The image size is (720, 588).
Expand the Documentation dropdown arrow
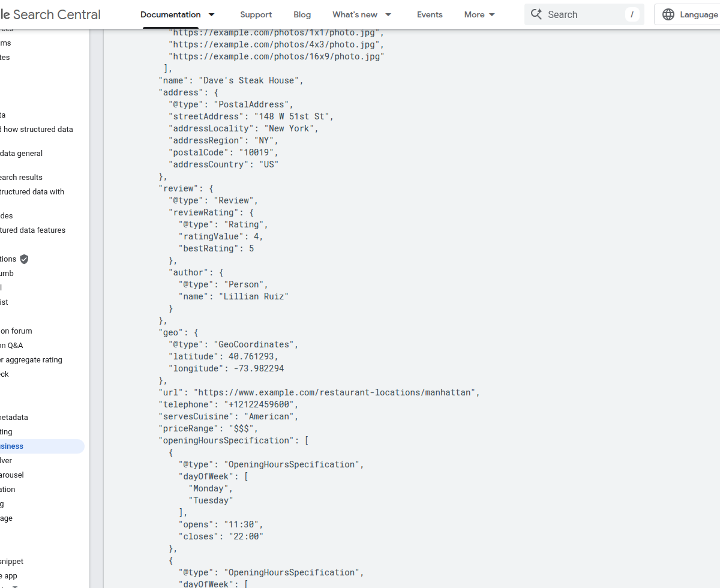coord(211,14)
